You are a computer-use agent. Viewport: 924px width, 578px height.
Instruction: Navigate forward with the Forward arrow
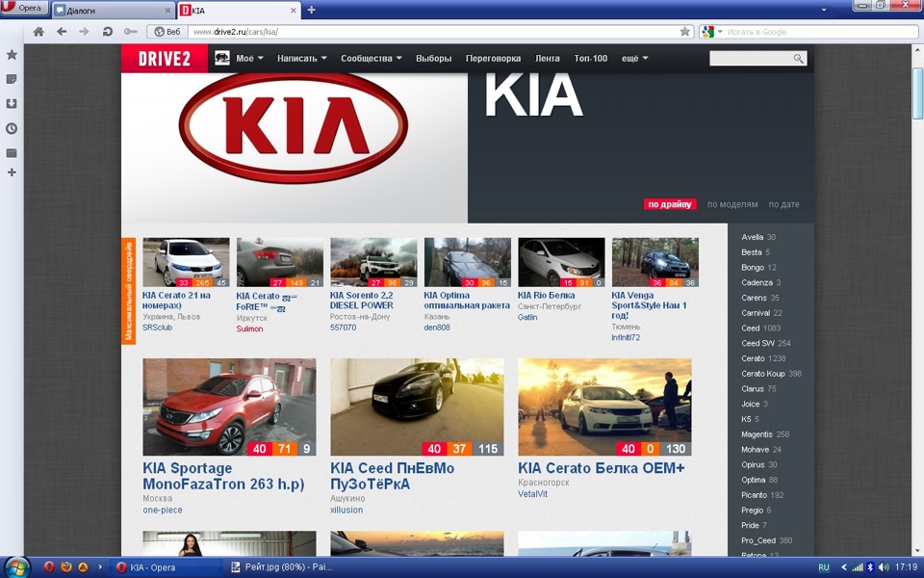85,32
